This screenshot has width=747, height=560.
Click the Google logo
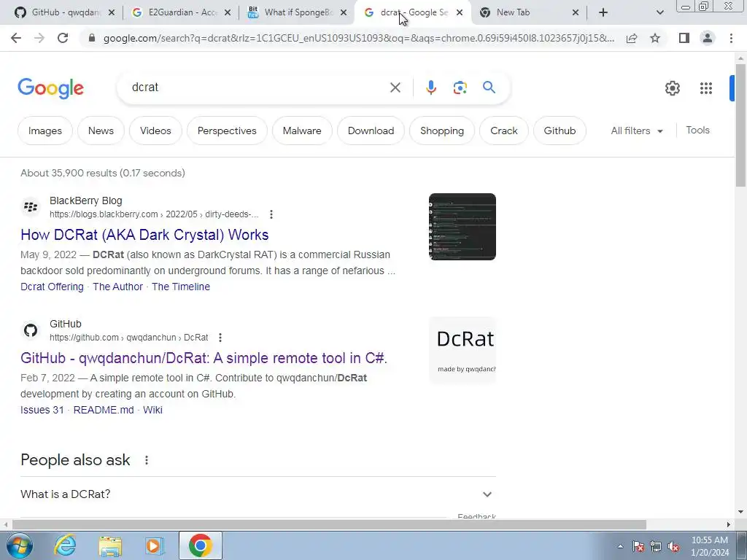coord(50,88)
